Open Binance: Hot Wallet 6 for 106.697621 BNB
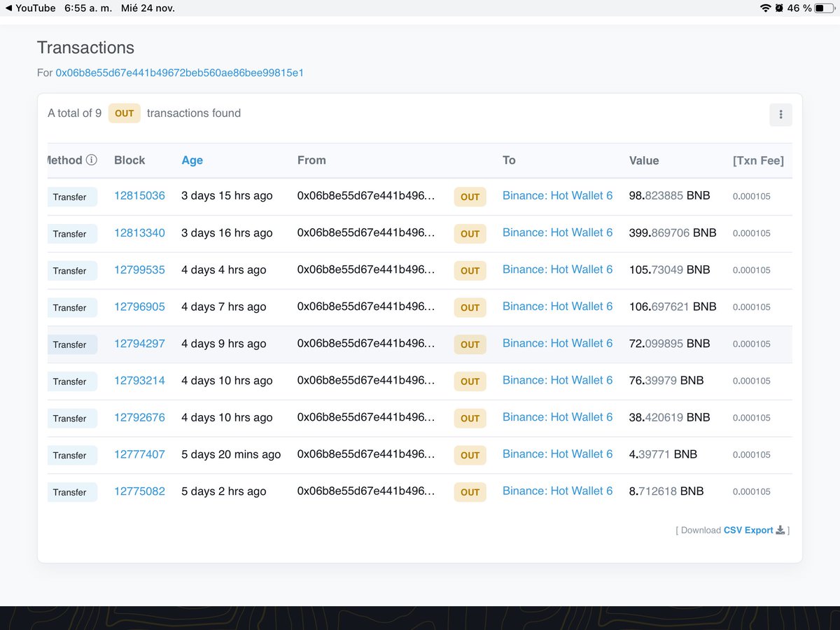 pyautogui.click(x=557, y=307)
